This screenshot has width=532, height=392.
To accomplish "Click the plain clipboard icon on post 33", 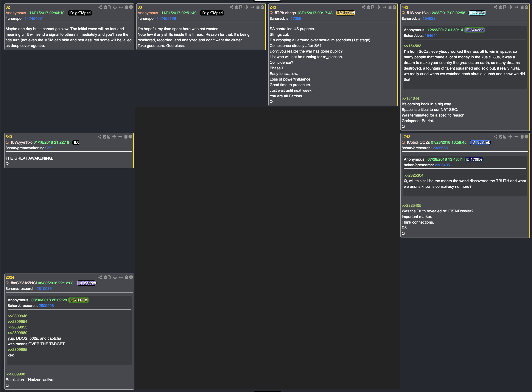I will tap(258, 7).
